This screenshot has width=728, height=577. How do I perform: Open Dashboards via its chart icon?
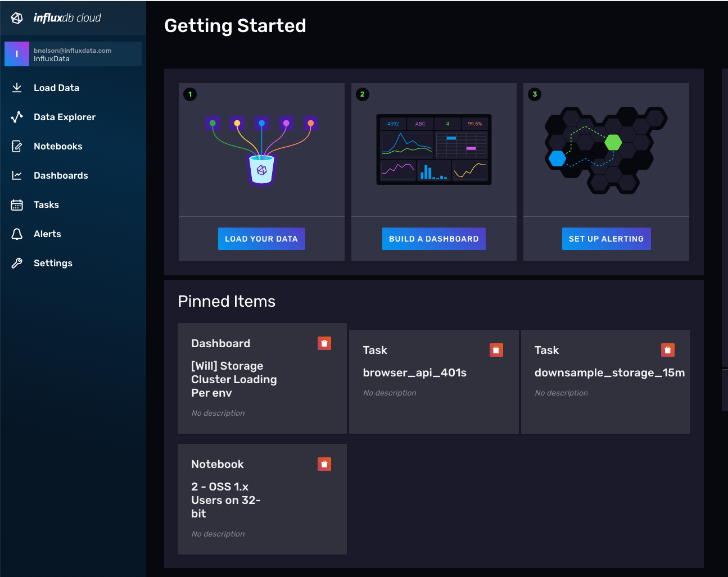click(x=17, y=175)
